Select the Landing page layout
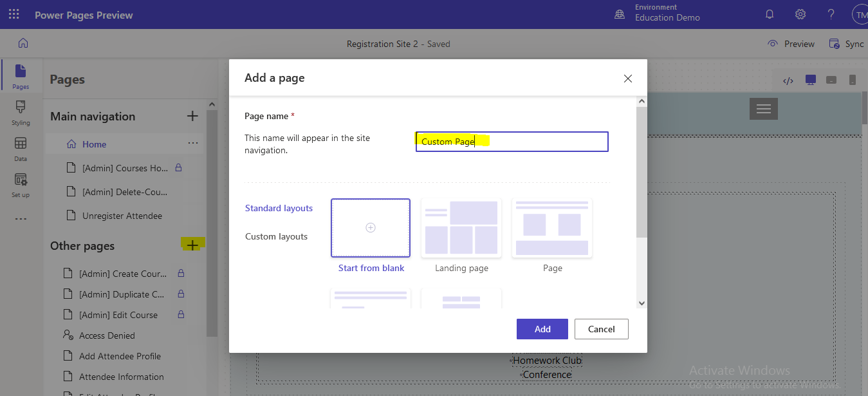 click(x=461, y=227)
